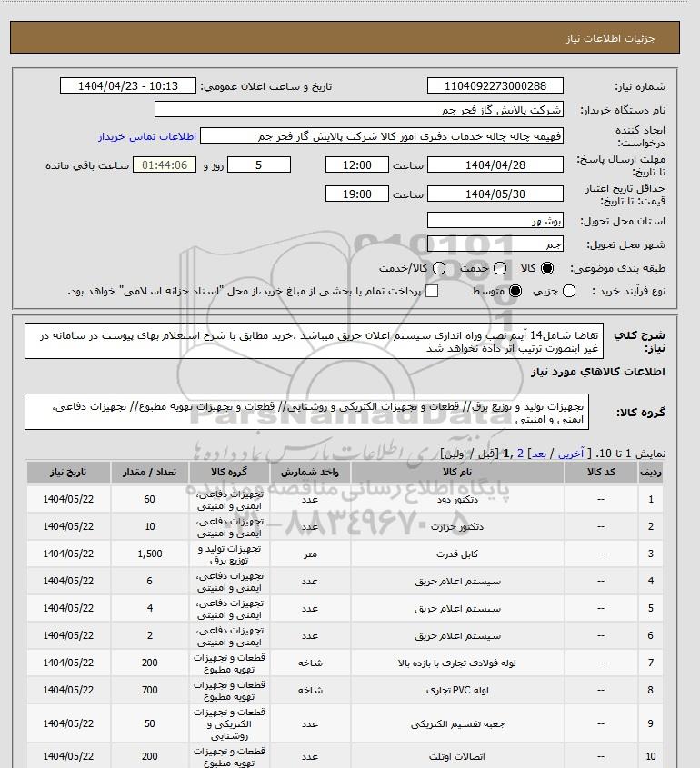
Task: Click the بوشهر delivery province field
Action: click(495, 221)
